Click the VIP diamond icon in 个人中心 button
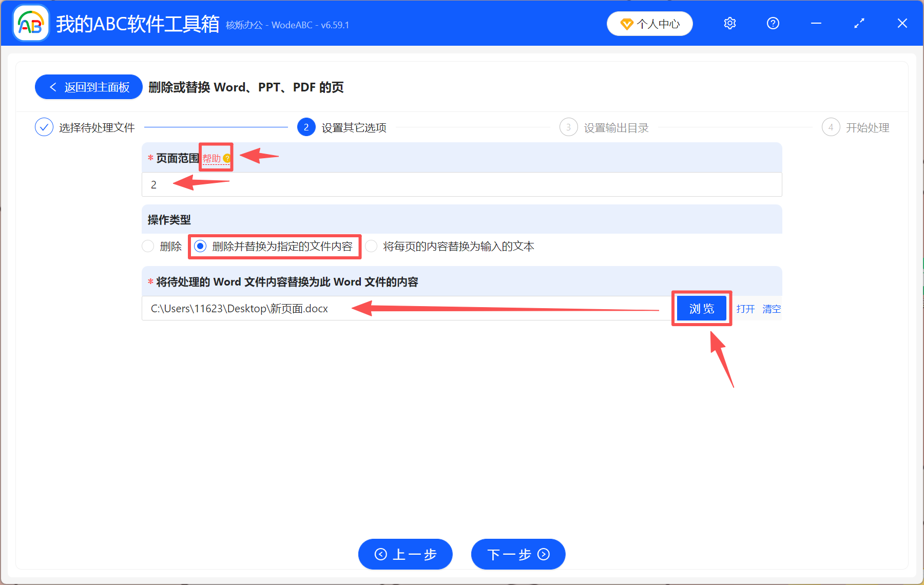Screen dimensions: 924x585 [x=627, y=24]
